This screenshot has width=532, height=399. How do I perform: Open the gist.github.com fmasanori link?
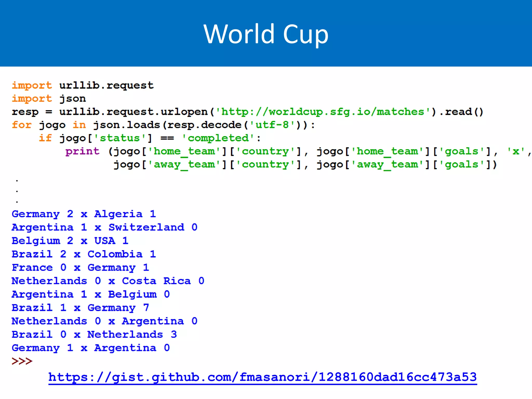262,377
